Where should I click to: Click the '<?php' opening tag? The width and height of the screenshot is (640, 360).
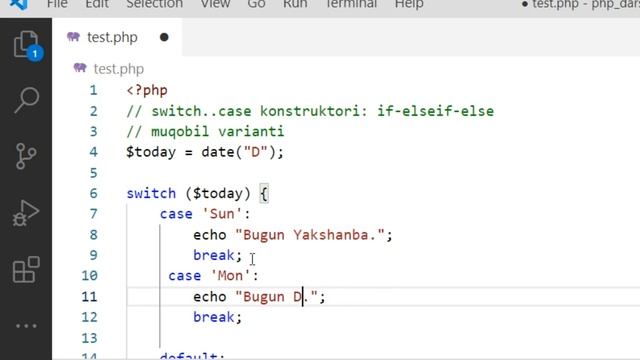pyautogui.click(x=147, y=90)
